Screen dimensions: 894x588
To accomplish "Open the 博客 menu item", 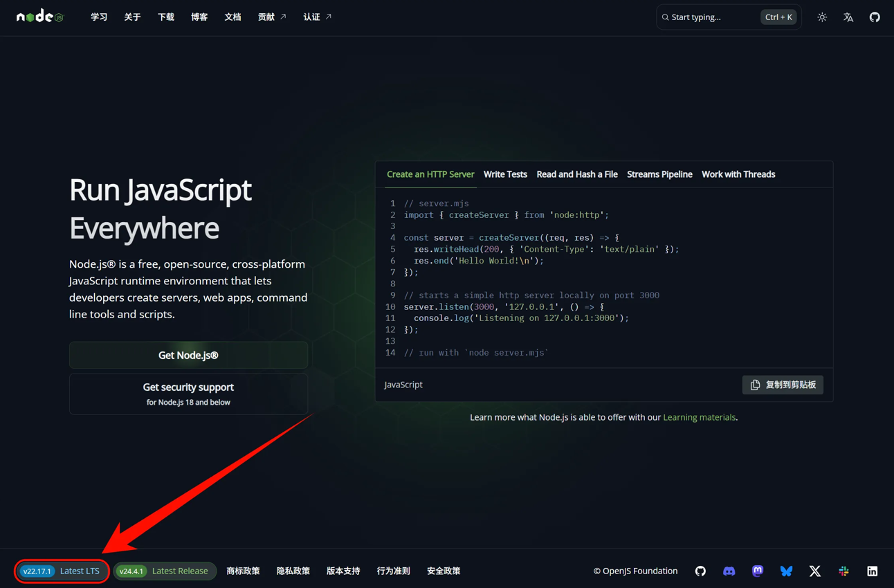I will click(x=199, y=17).
